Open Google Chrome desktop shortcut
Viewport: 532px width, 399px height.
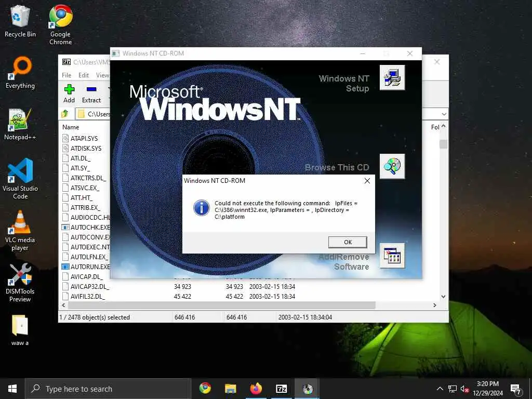(x=60, y=25)
